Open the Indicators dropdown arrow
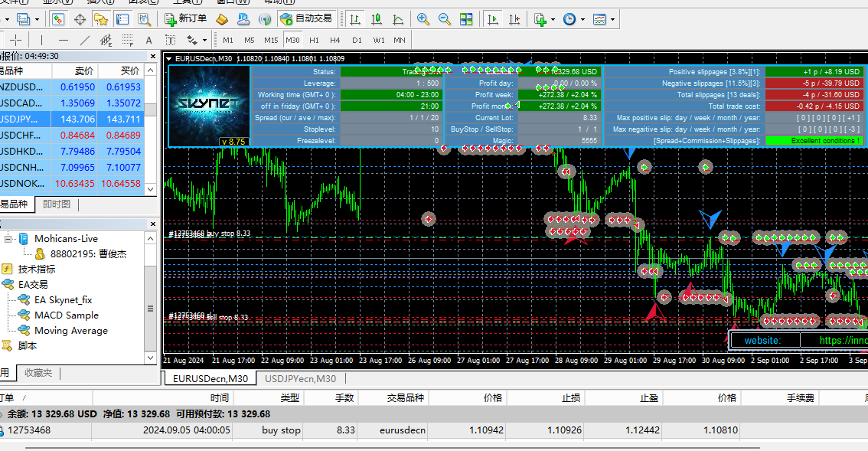 point(553,19)
